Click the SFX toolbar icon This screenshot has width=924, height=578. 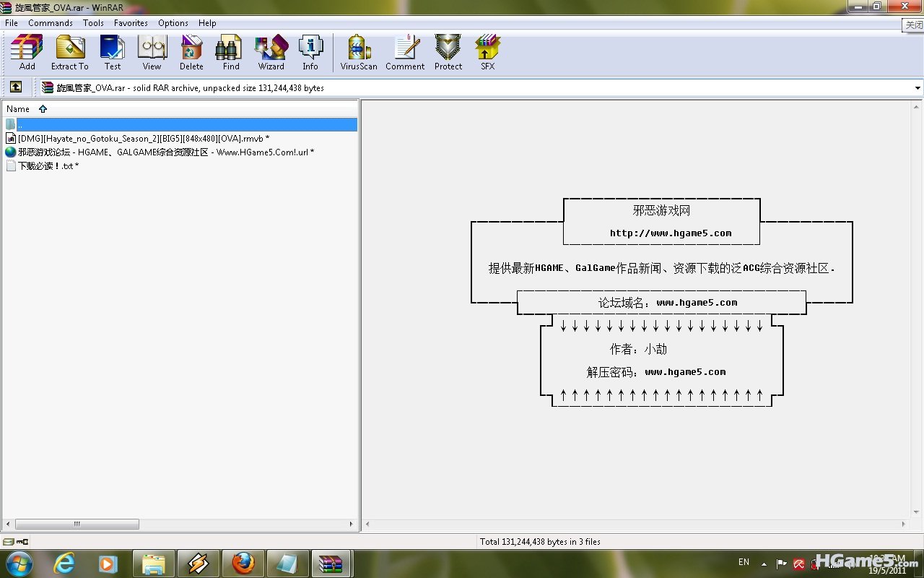(x=488, y=53)
